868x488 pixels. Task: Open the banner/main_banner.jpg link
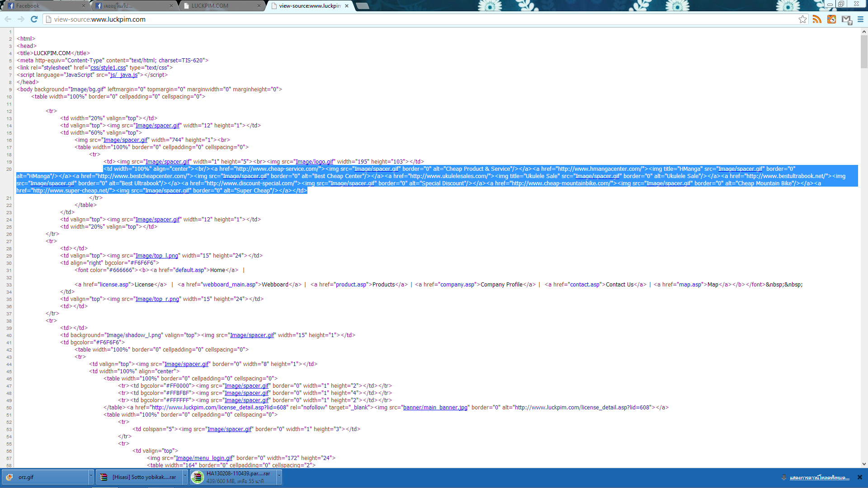pos(435,408)
